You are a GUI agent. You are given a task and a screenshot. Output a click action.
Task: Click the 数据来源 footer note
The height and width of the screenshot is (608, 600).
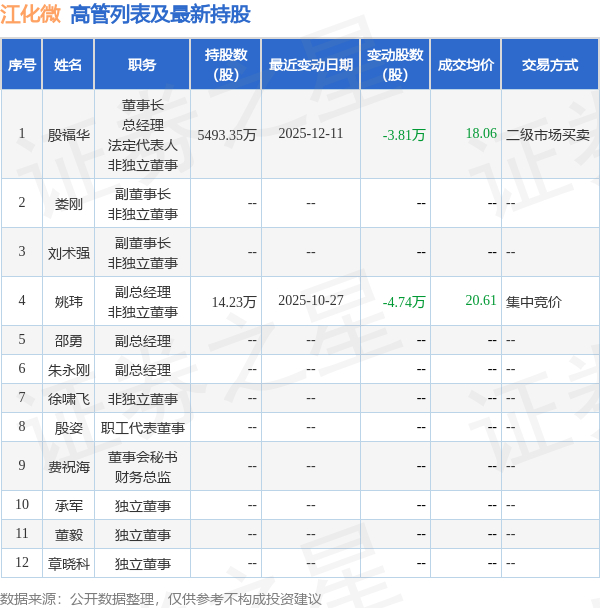[161, 599]
